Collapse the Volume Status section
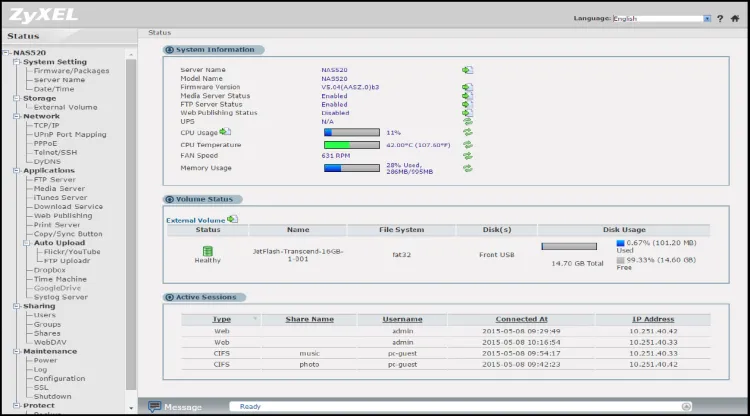 (169, 199)
